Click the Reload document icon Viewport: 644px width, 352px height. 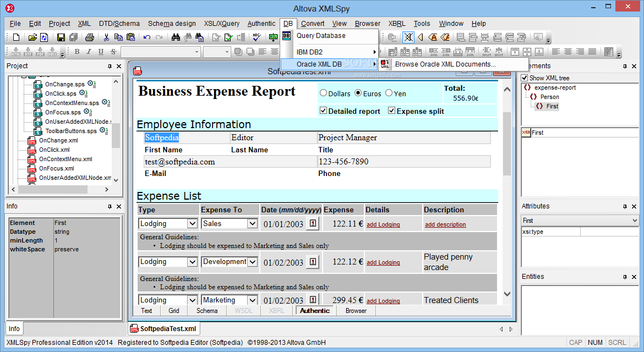tap(44, 37)
